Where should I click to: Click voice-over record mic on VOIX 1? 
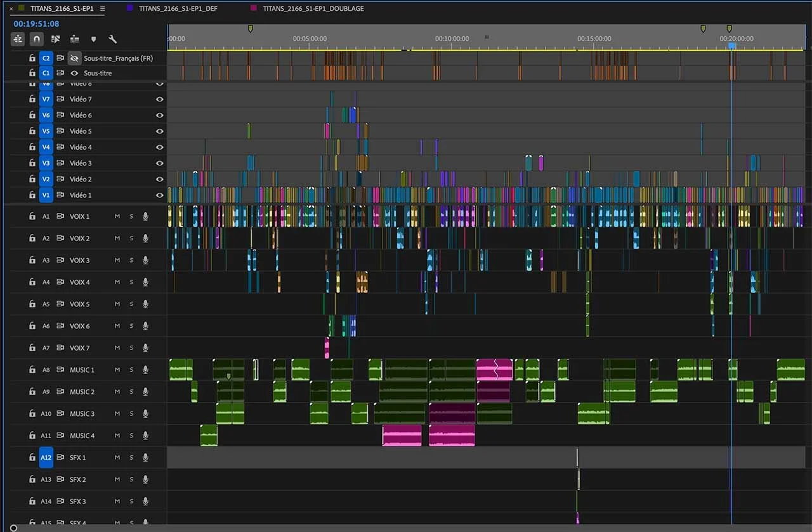pyautogui.click(x=145, y=216)
